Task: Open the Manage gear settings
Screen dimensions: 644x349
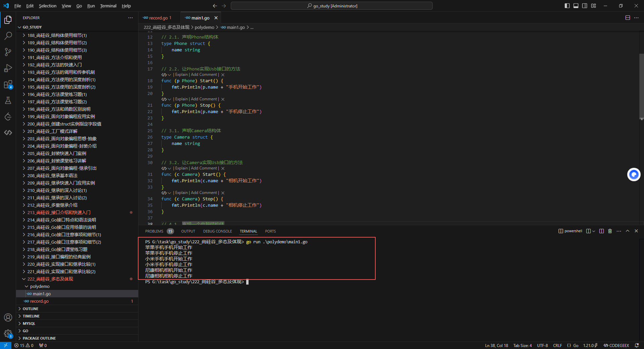Action: [x=8, y=334]
